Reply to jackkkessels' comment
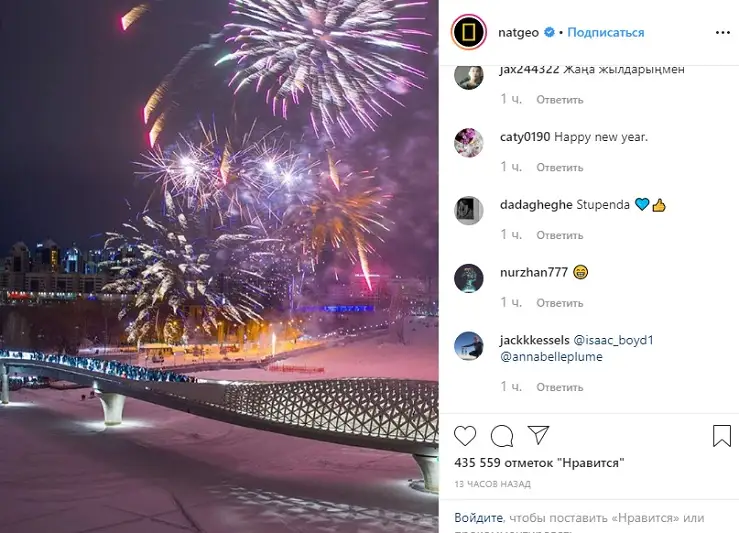The width and height of the screenshot is (739, 533). pyautogui.click(x=559, y=387)
